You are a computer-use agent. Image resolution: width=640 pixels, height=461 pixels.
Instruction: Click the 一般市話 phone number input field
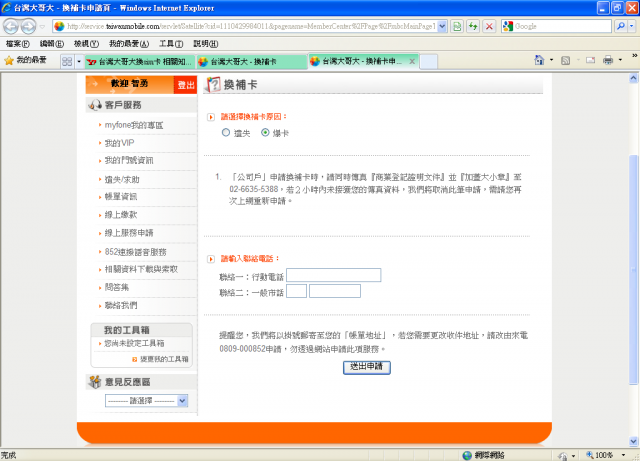point(335,291)
